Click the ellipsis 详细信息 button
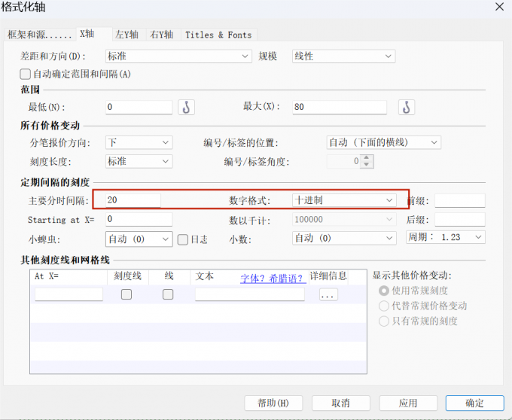The height and width of the screenshot is (420, 512). click(328, 295)
